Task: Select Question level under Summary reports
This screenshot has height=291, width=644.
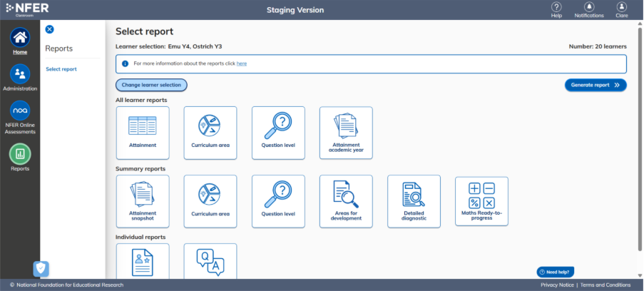Action: click(278, 201)
